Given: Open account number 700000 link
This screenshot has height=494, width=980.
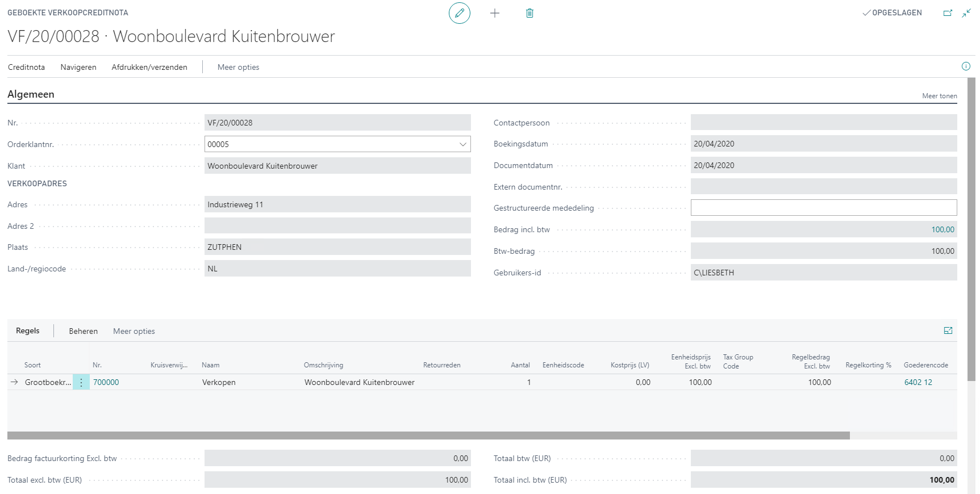Looking at the screenshot, I should tap(106, 382).
